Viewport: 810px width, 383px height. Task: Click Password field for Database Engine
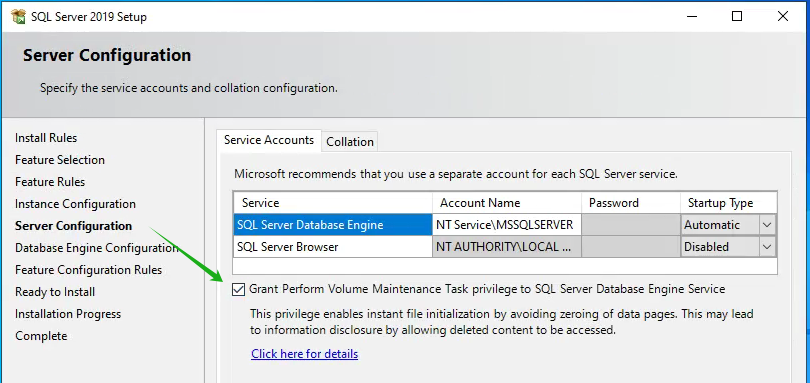631,225
